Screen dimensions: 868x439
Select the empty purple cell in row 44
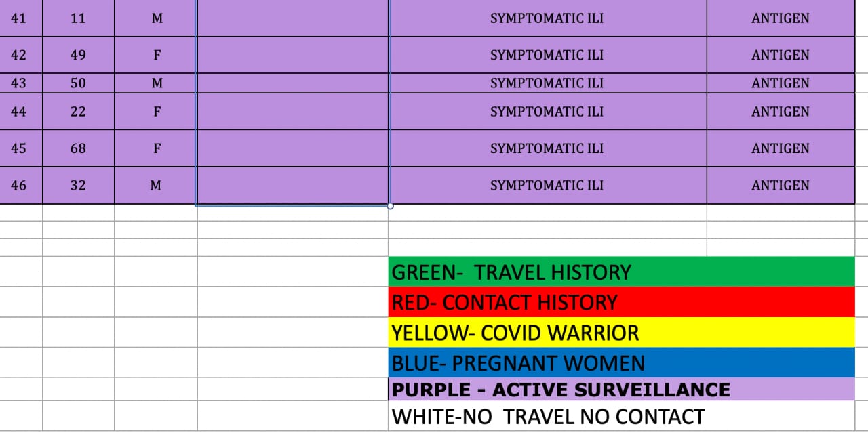click(292, 112)
